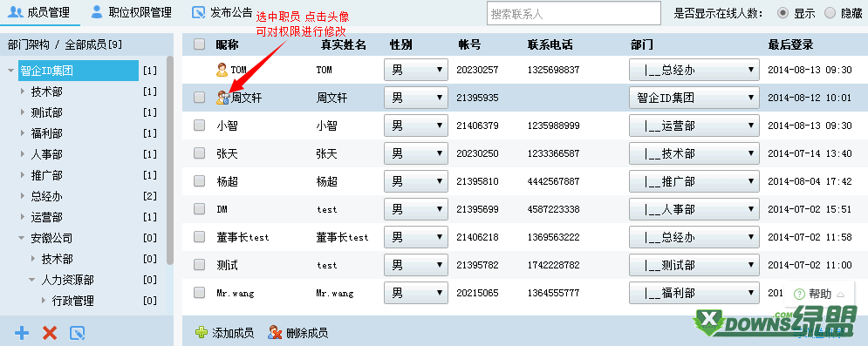
Task: Collapse the 安徽公司 tree arrow
Action: tap(22, 238)
